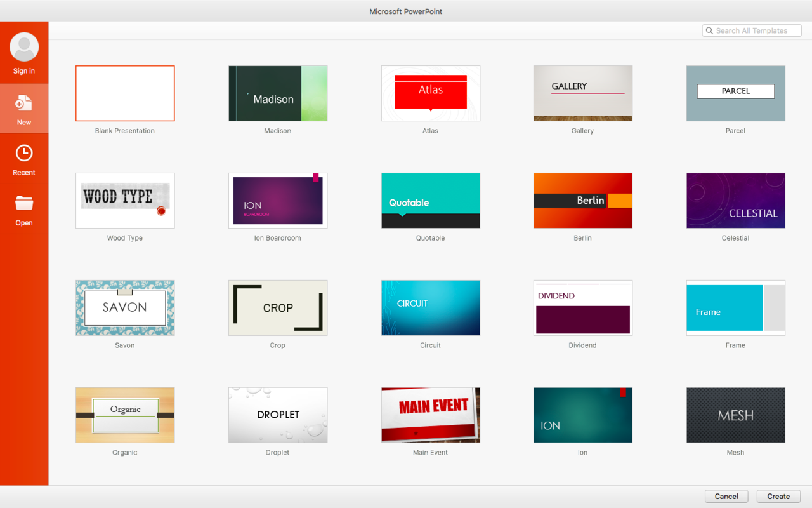Click the "Gallery" caption text
This screenshot has height=508, width=812.
tap(583, 131)
